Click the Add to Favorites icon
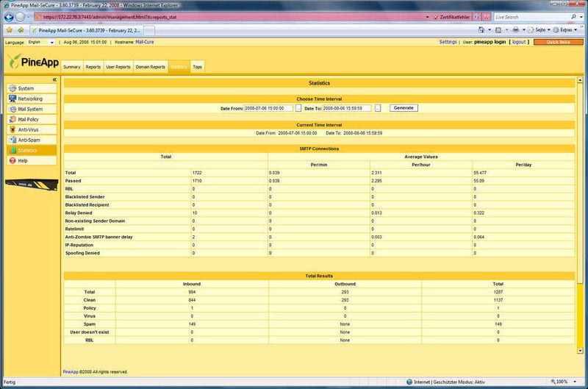Viewport: 588px width, 389px height. pos(21,30)
